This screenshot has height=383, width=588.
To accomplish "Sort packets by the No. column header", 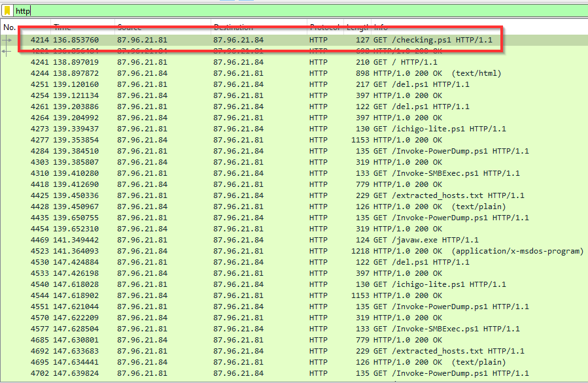I will coord(9,27).
